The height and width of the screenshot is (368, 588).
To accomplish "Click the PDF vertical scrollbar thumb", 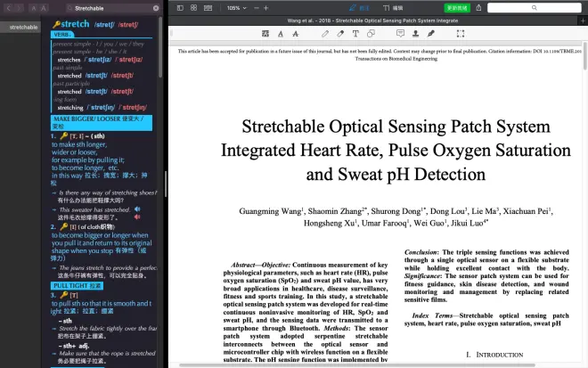I will (x=585, y=54).
